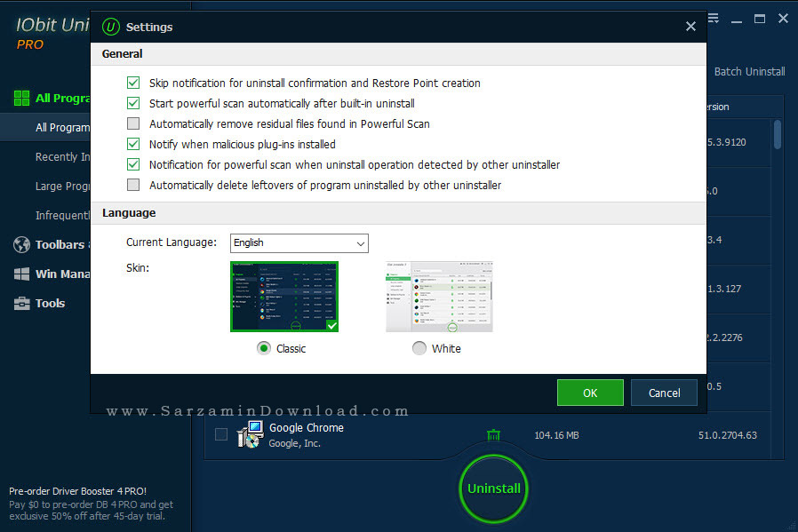This screenshot has height=532, width=798.
Task: Click the IObit Uninstaller logo in Settings title
Action: 110,27
